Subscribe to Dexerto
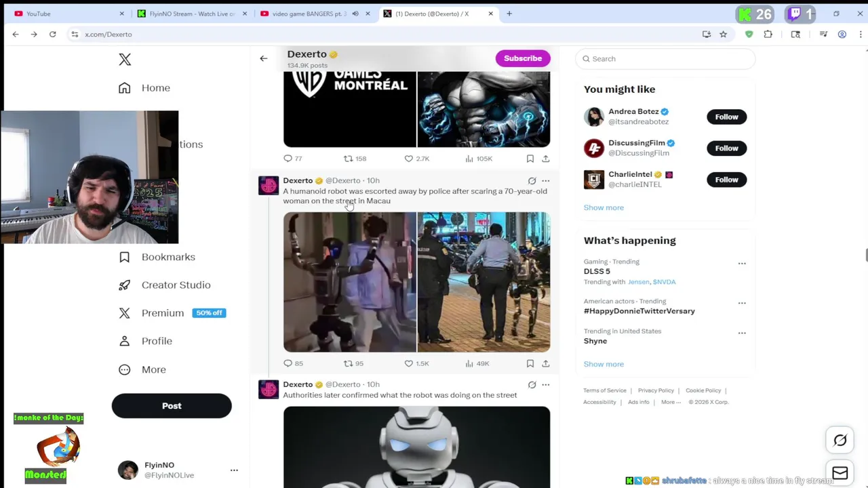This screenshot has height=488, width=868. 523,58
